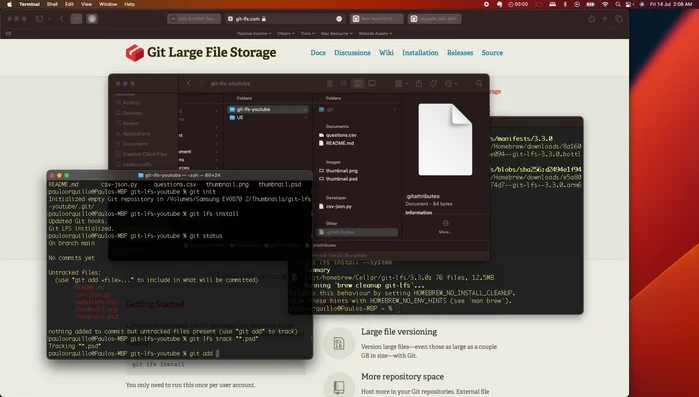Viewport: 699px width, 397px height.
Task: Open the Edit menu in menu bar
Action: [69, 4]
